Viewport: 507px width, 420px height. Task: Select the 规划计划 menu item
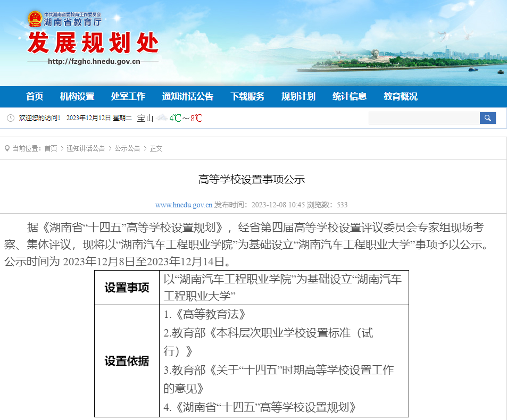coord(297,96)
